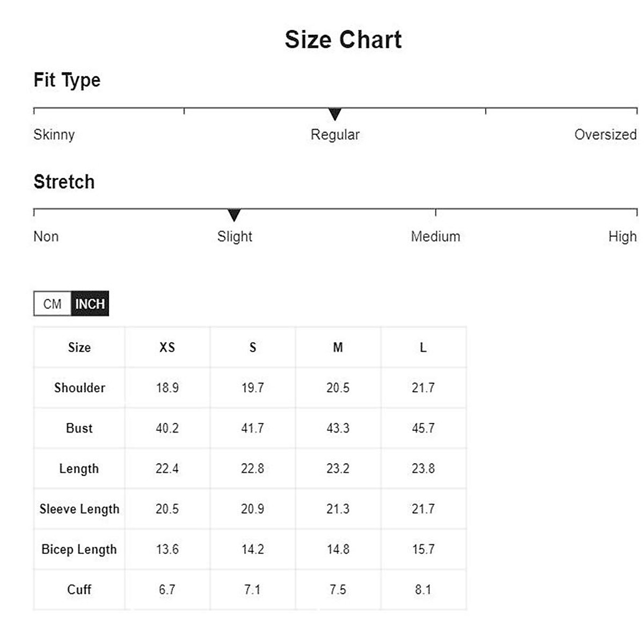Click the Skinny fit label
644x644 pixels.
point(54,134)
